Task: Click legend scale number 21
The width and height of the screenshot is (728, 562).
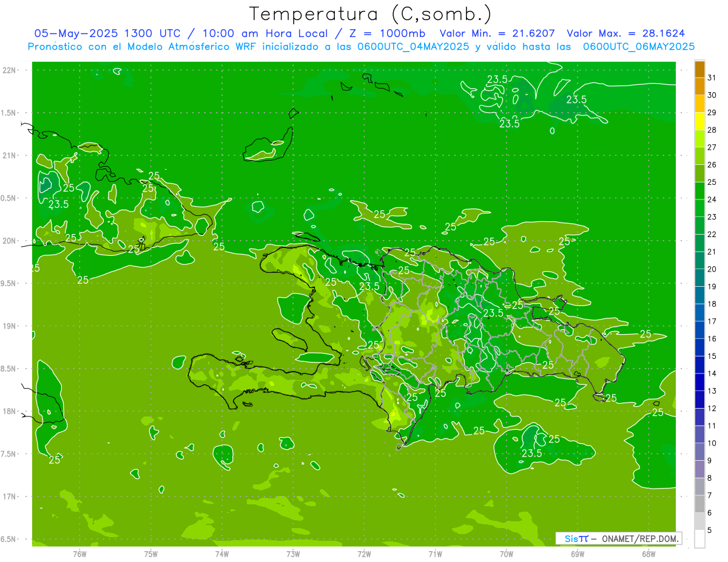Action: [712, 252]
